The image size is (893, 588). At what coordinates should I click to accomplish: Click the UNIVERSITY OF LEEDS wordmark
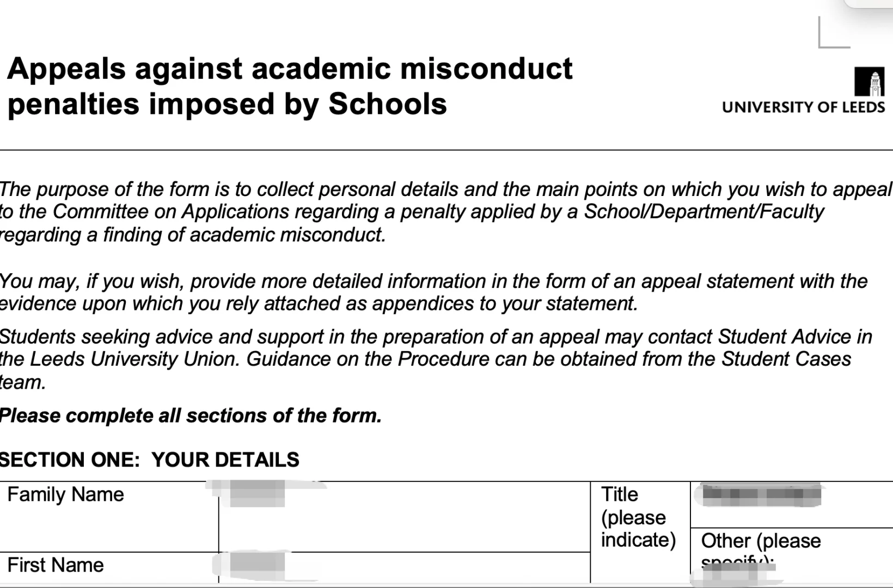[804, 107]
